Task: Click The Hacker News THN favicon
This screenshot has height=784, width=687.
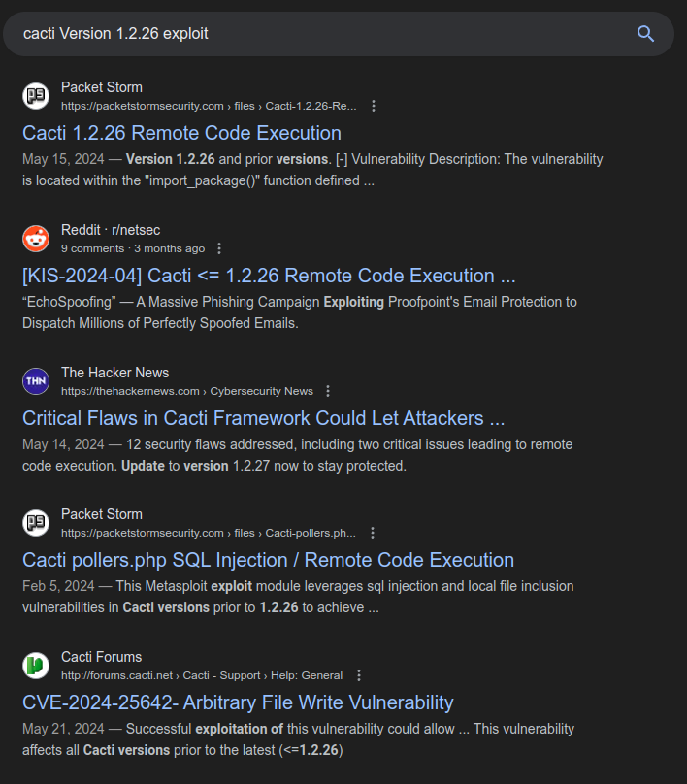Action: tap(36, 380)
